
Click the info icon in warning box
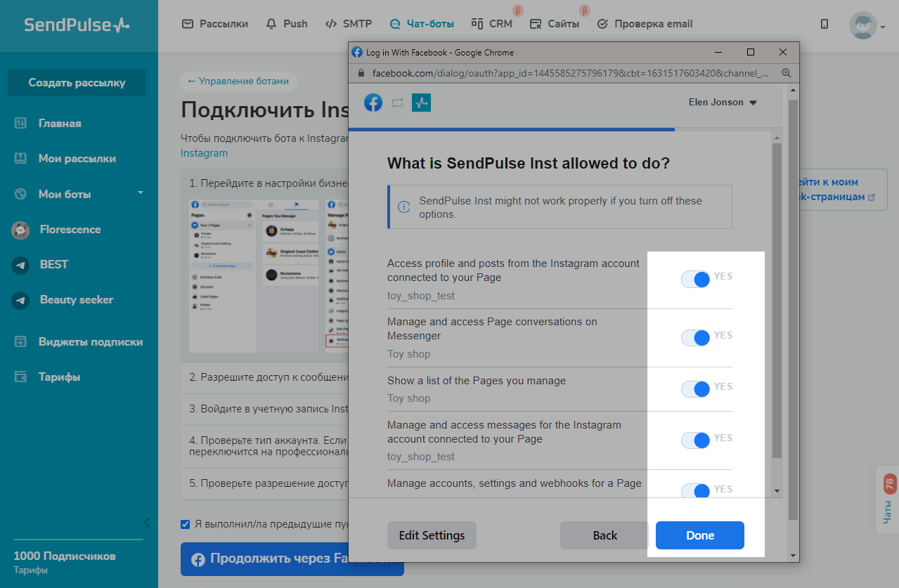(404, 207)
